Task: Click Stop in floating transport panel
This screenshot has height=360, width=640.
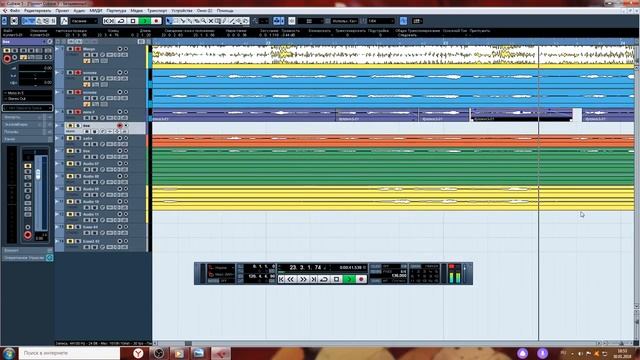Action: [336, 279]
